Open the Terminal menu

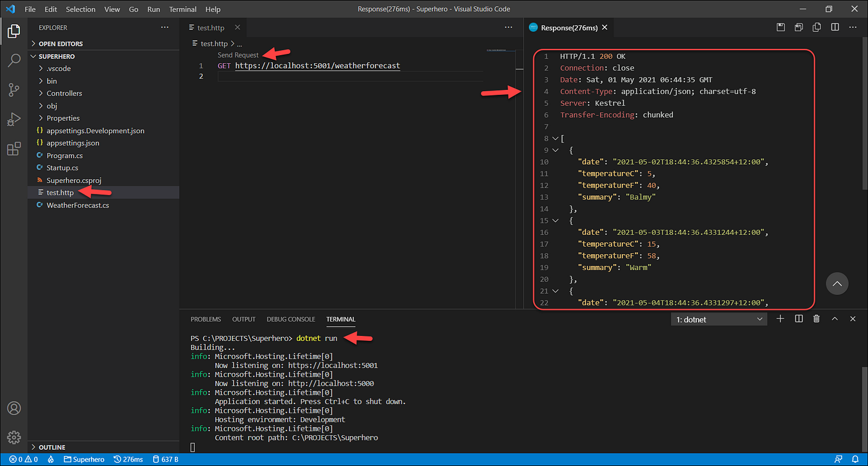coord(182,9)
